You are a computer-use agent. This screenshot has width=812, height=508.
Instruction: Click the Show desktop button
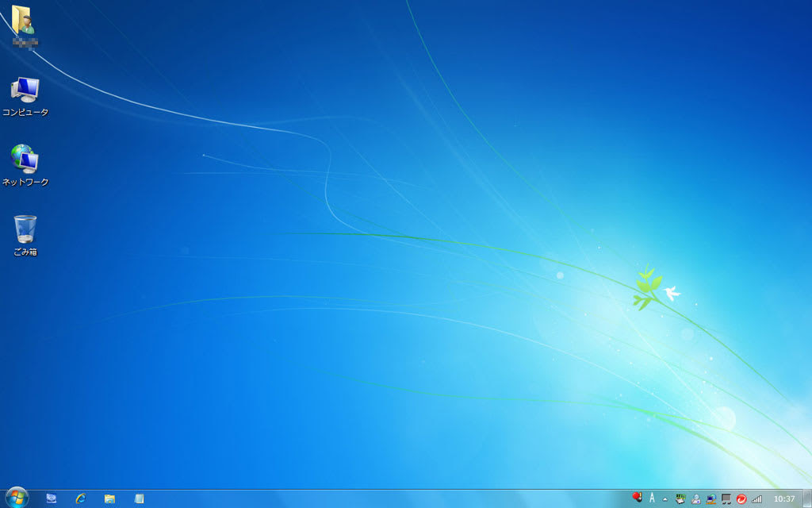pyautogui.click(x=807, y=498)
